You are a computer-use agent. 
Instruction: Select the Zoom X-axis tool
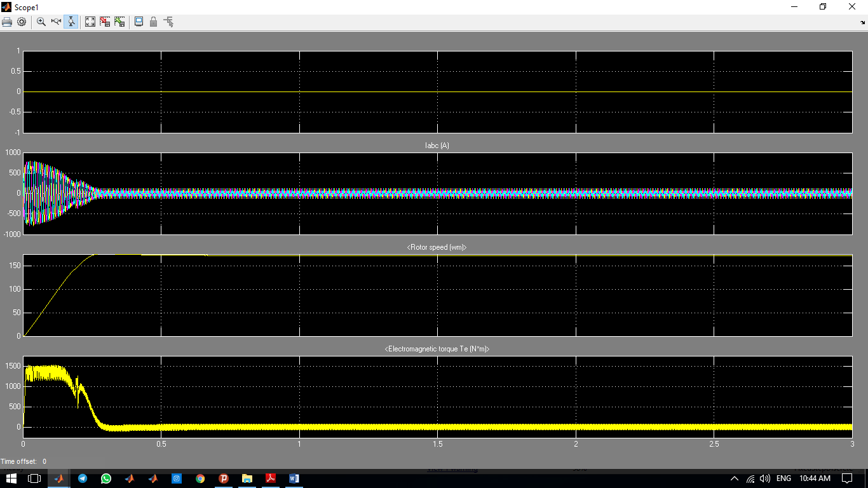pos(56,22)
